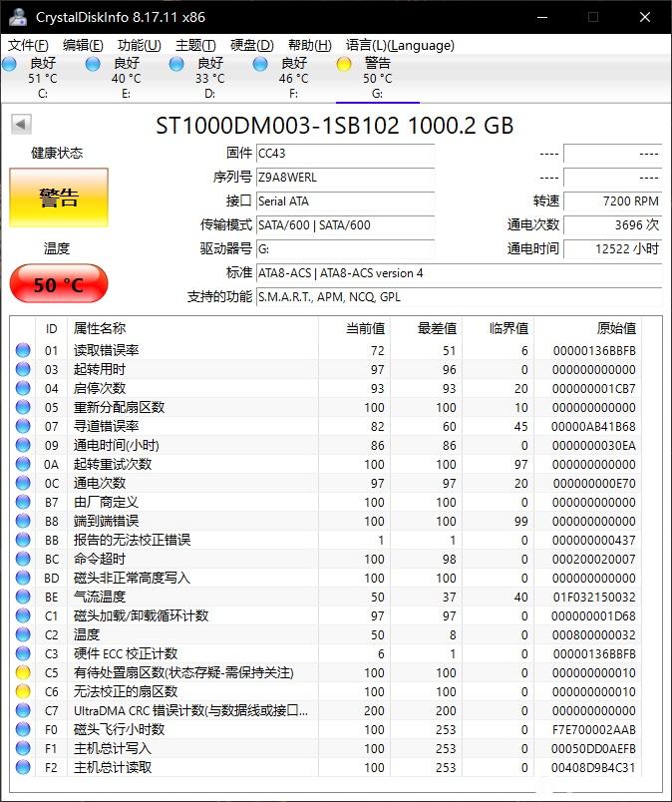The image size is (672, 802).
Task: Open the 硬盘(D) menu
Action: click(251, 45)
